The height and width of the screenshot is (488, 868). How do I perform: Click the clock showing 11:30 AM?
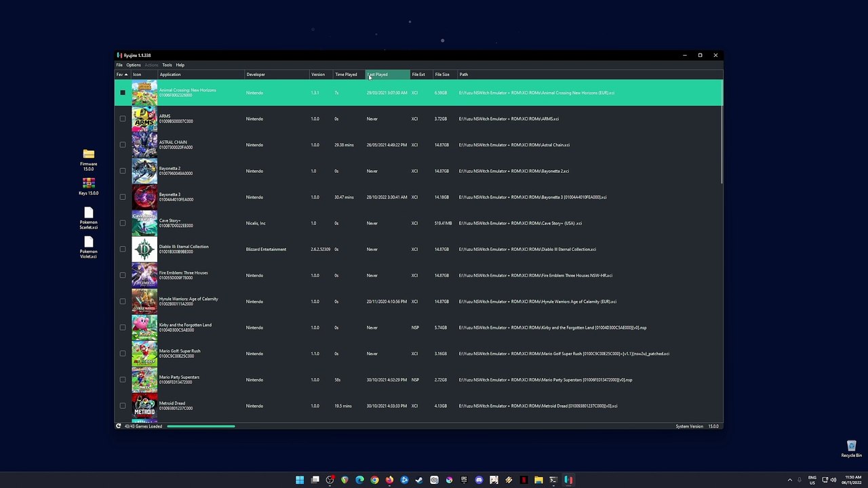(853, 480)
